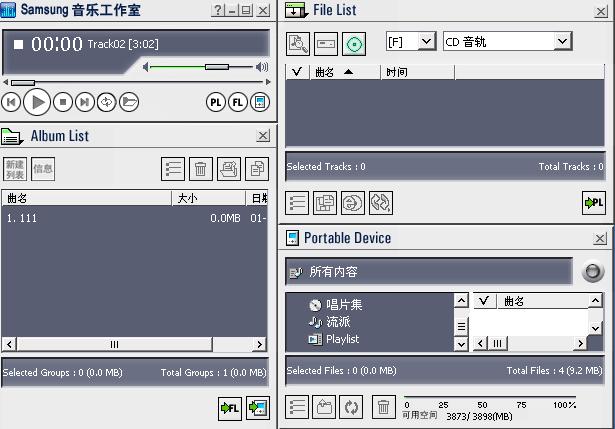Screen dimensions: 615x429
Task: Click the free space usage bar
Action: click(490, 397)
